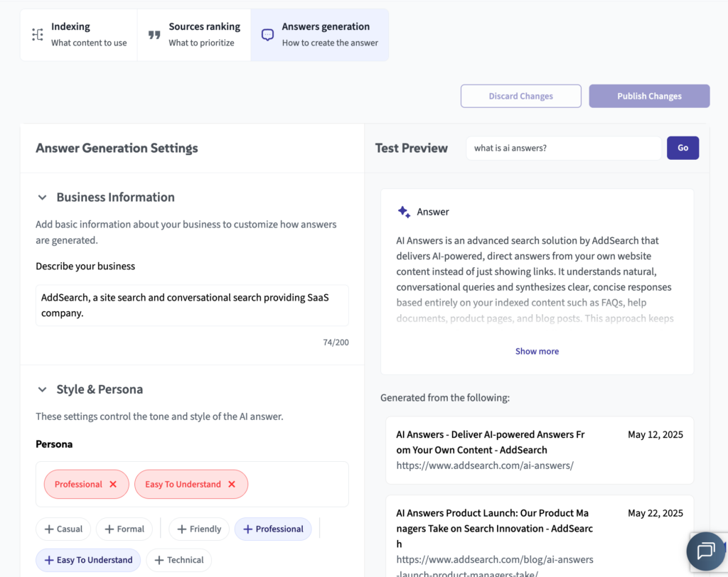Click Publish Changes button
The width and height of the screenshot is (728, 577).
649,96
